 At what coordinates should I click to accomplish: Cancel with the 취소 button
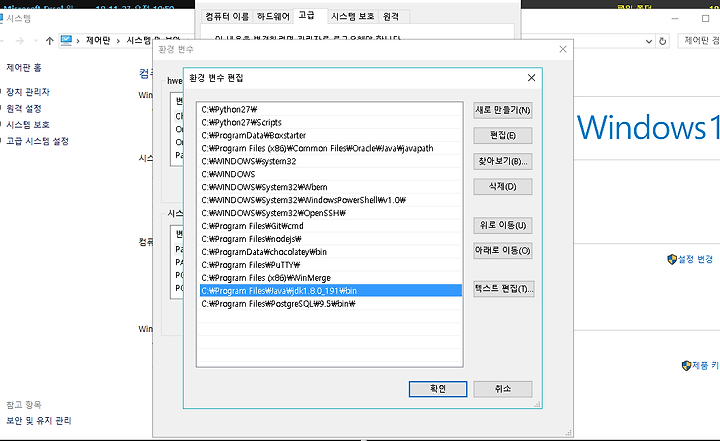[x=503, y=389]
